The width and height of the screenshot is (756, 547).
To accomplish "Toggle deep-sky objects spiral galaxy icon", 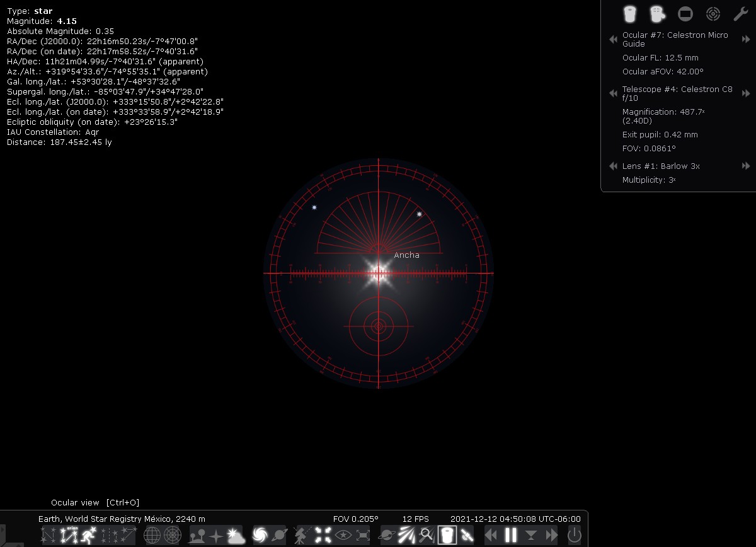I will point(260,536).
